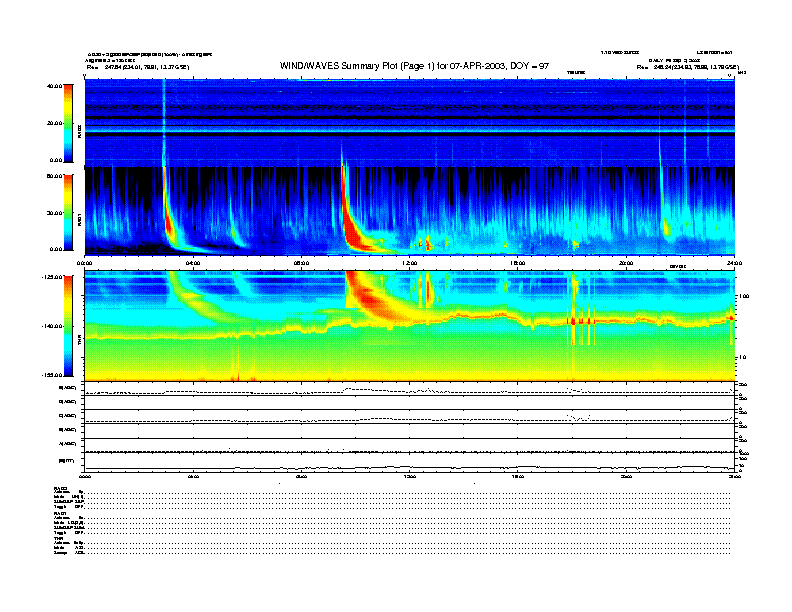Click the -140.00 label on TNR colorbar
The width and height of the screenshot is (792, 612).
pos(53,326)
